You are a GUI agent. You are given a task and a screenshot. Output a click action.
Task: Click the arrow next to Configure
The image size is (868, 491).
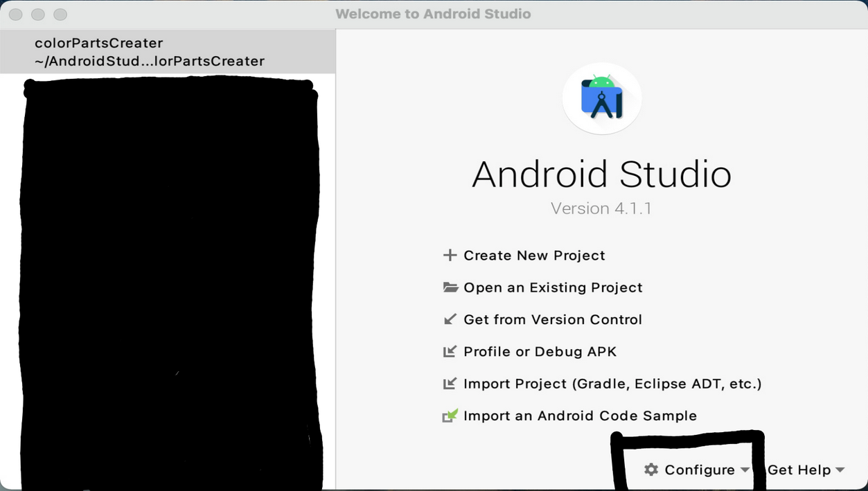(x=745, y=470)
